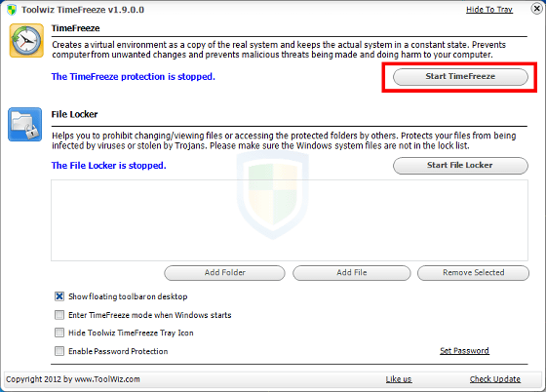Click the Add Folder button
The image size is (546, 392).
(x=224, y=273)
